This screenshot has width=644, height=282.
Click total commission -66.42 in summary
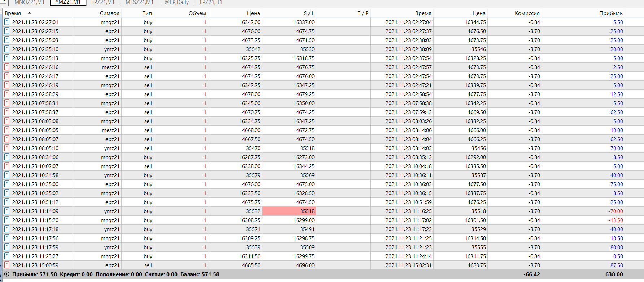532,274
